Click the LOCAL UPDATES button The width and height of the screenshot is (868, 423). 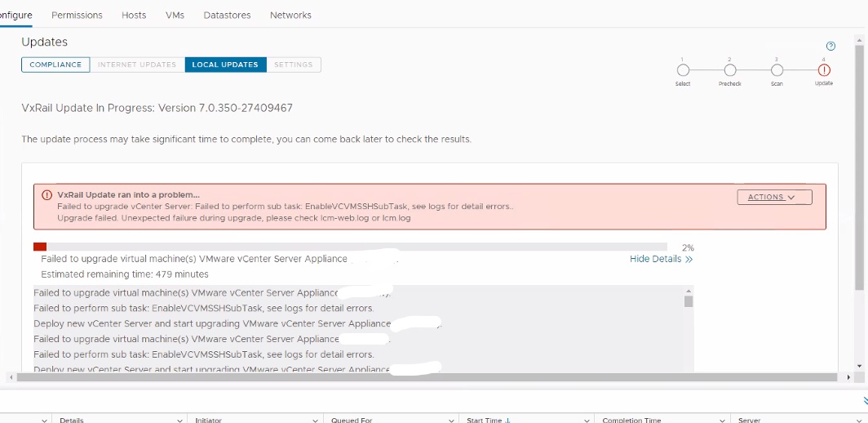coord(225,65)
